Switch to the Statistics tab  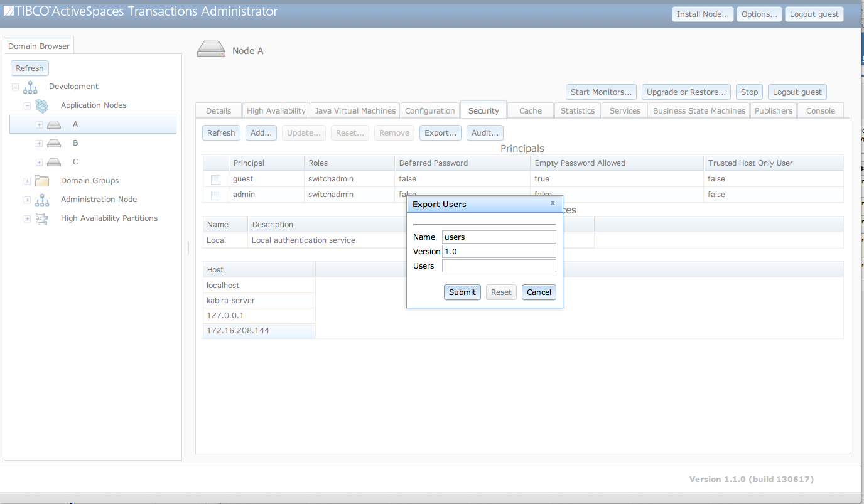click(x=577, y=110)
